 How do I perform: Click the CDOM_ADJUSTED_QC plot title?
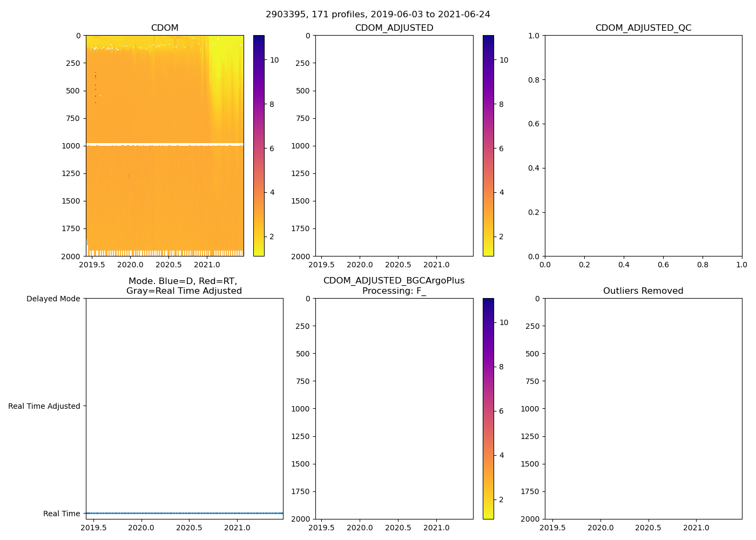tap(643, 28)
